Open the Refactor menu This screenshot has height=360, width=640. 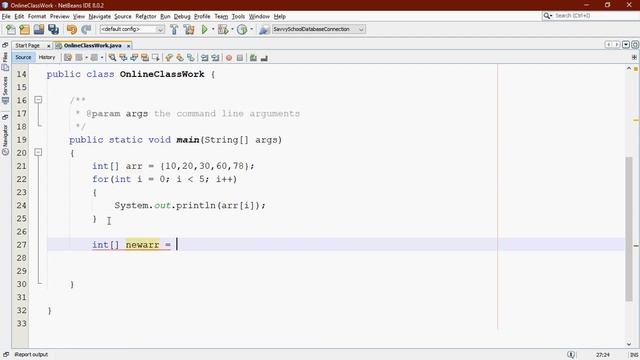[146, 16]
